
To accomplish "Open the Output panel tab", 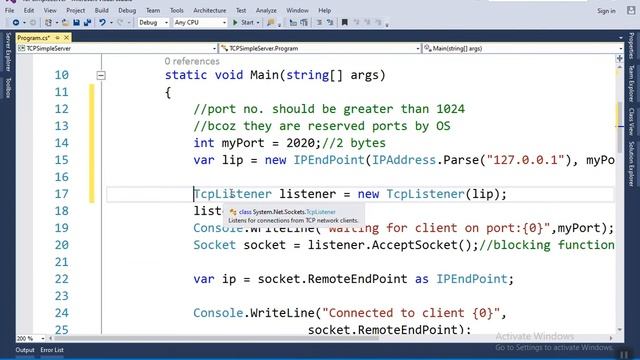I will tap(25, 350).
